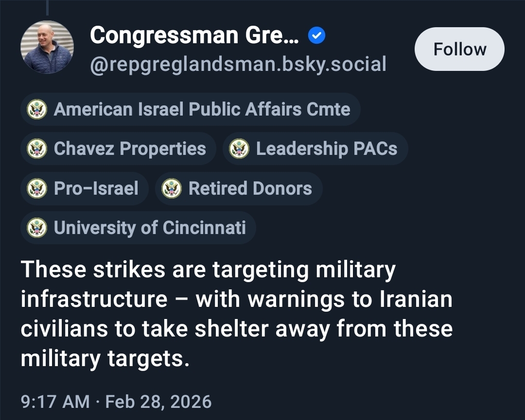Click the seal icon beside Retired Donors

172,188
